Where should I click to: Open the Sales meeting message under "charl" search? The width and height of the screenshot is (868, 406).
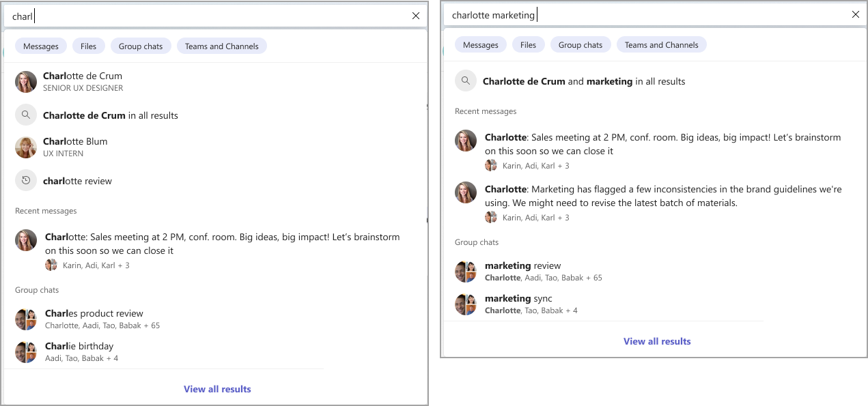coord(222,244)
